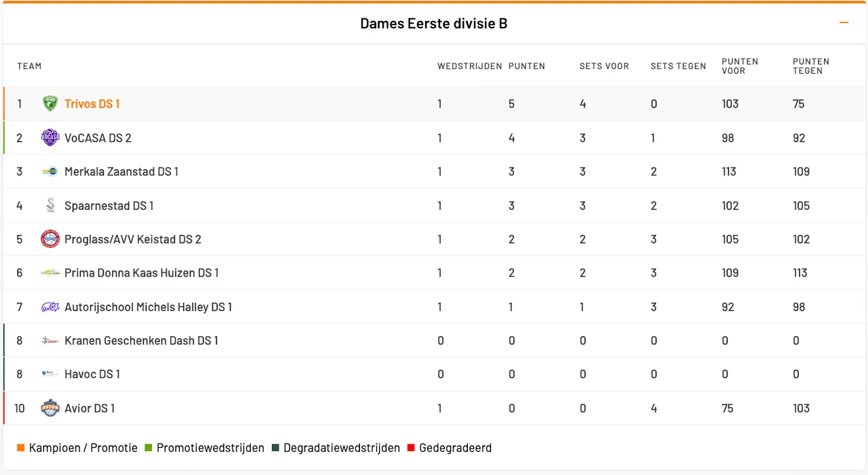Click the Sets voor column header
The image size is (868, 475).
coord(604,66)
